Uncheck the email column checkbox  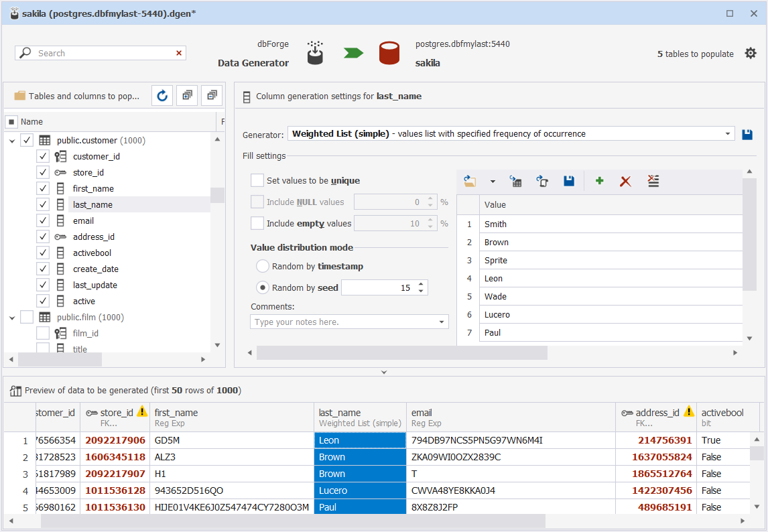tap(43, 220)
